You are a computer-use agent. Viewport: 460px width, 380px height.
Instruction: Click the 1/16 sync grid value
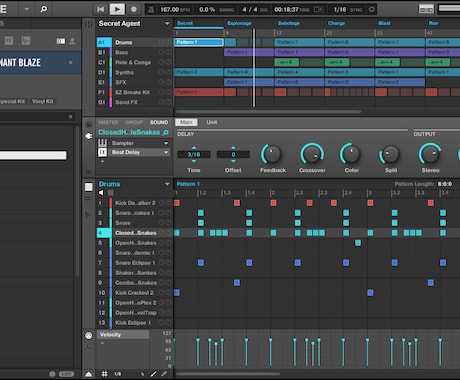[x=340, y=10]
